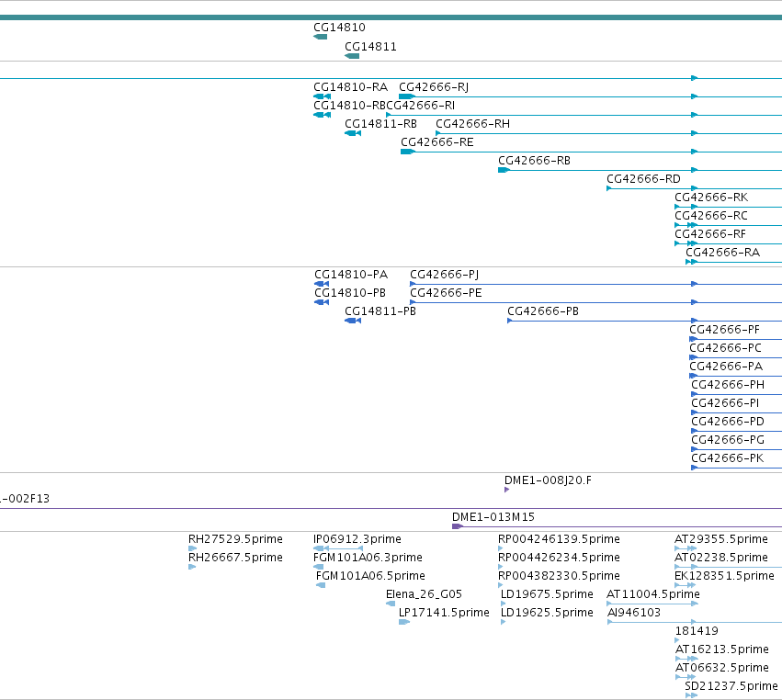Select EST FGM101A06.3prime
The height and width of the screenshot is (700, 782).
[368, 558]
